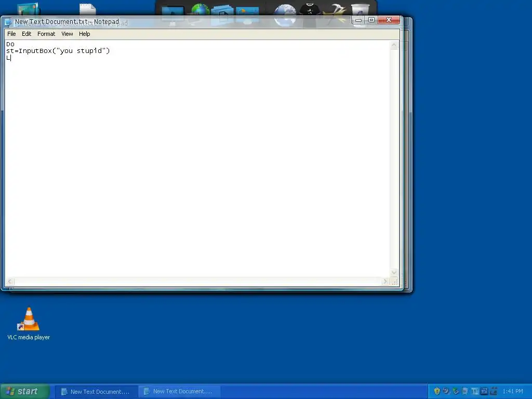Click the Notepad icon in the title bar

pyautogui.click(x=8, y=22)
